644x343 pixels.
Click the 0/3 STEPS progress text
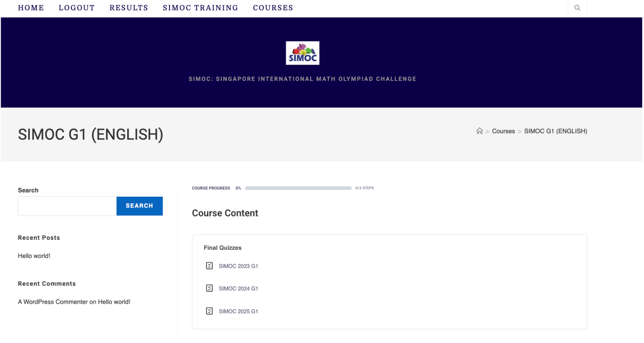(x=365, y=188)
